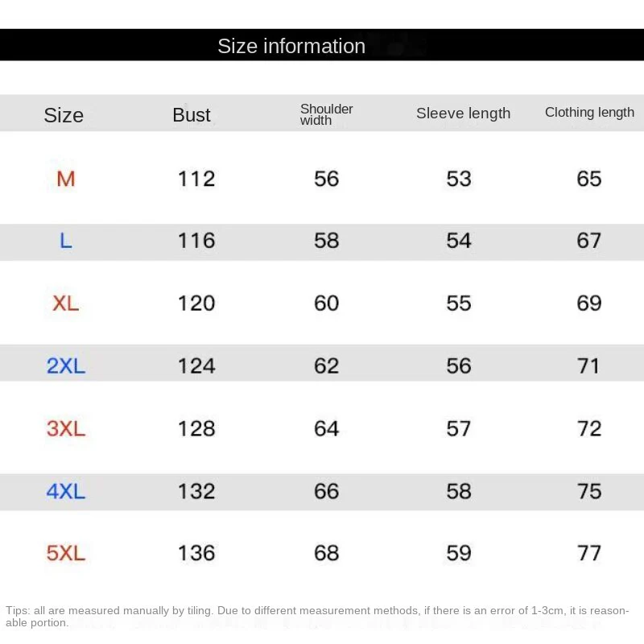Select the XL size label

click(66, 304)
